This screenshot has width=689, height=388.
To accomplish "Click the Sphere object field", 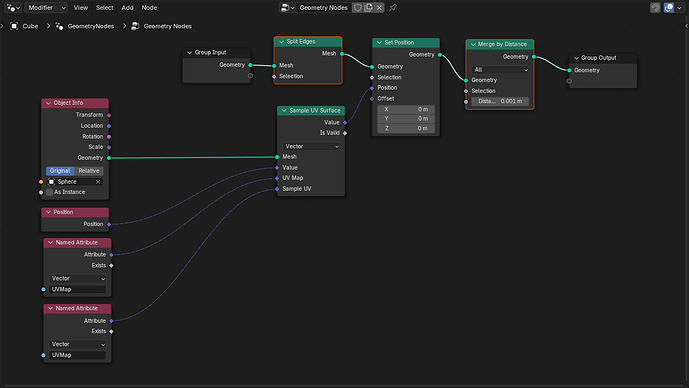I will click(x=75, y=181).
